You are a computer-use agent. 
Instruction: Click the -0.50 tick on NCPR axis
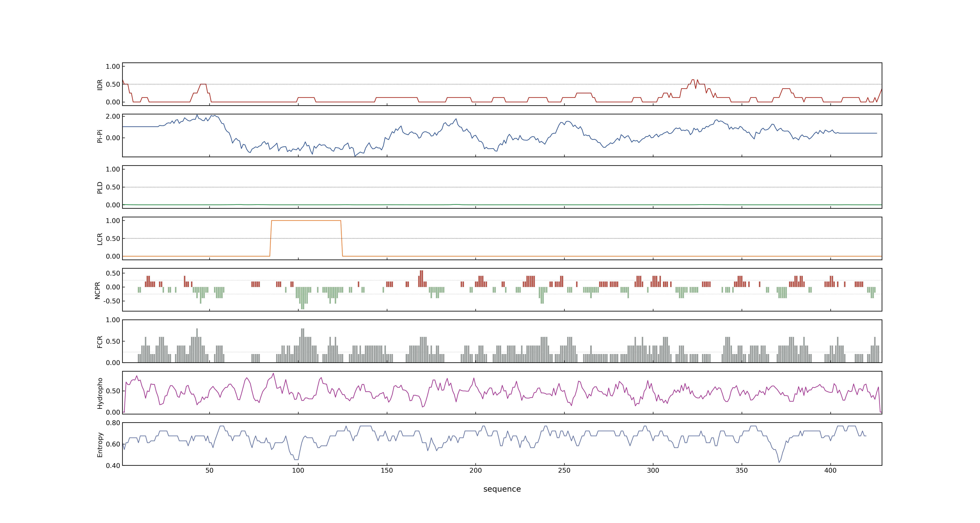[111, 301]
